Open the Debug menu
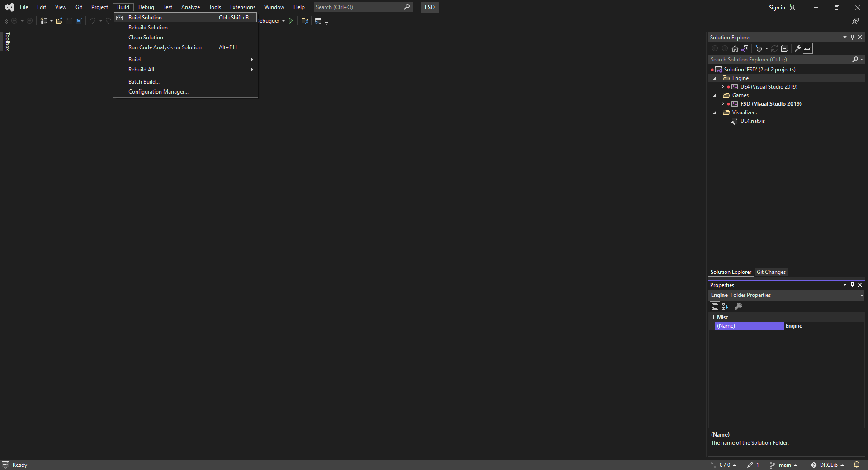This screenshot has width=868, height=470. point(146,7)
